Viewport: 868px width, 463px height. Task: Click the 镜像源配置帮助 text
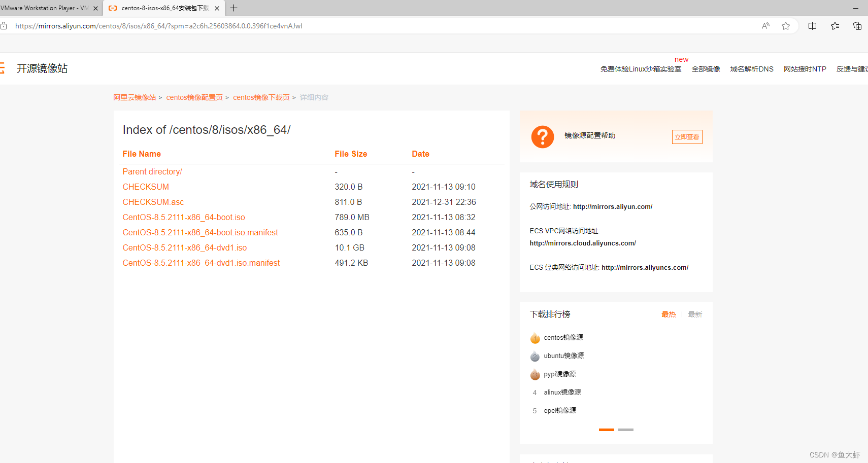pos(590,135)
